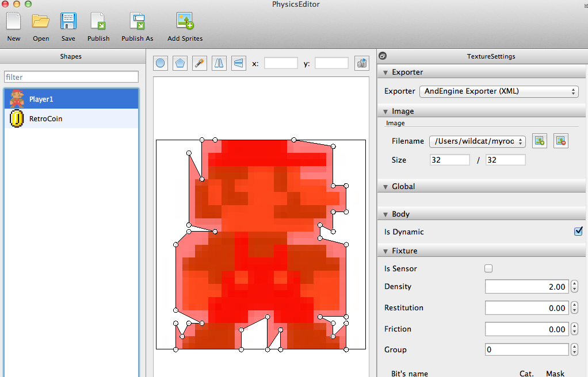Activate the magic wand shape tracer
This screenshot has width=588, height=377.
pos(200,63)
